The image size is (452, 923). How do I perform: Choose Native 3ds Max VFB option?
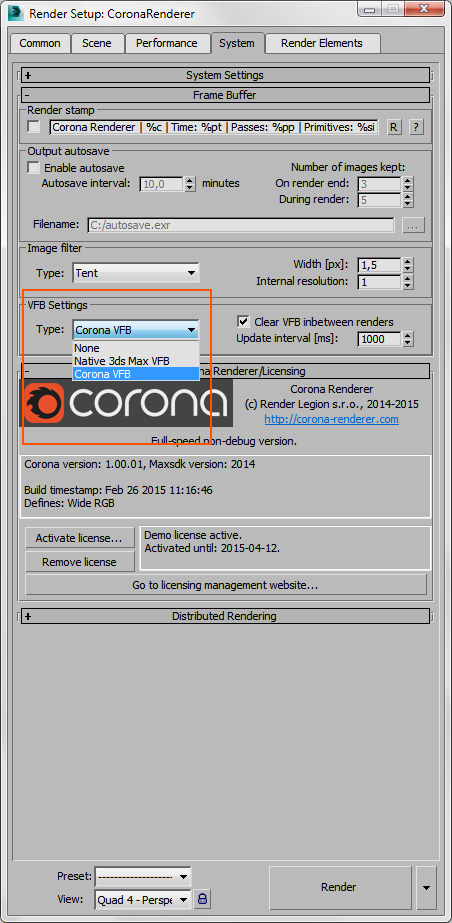click(x=136, y=361)
